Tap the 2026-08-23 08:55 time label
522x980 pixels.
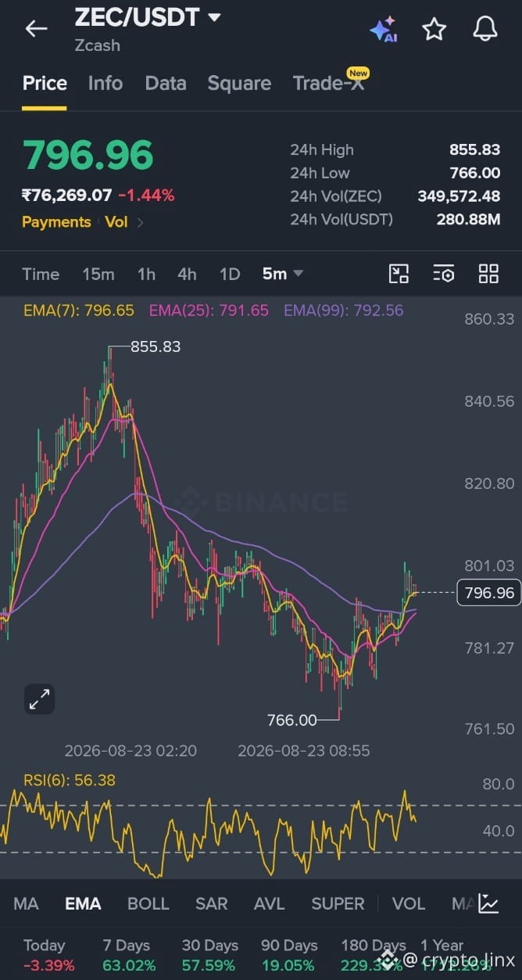[x=304, y=751]
